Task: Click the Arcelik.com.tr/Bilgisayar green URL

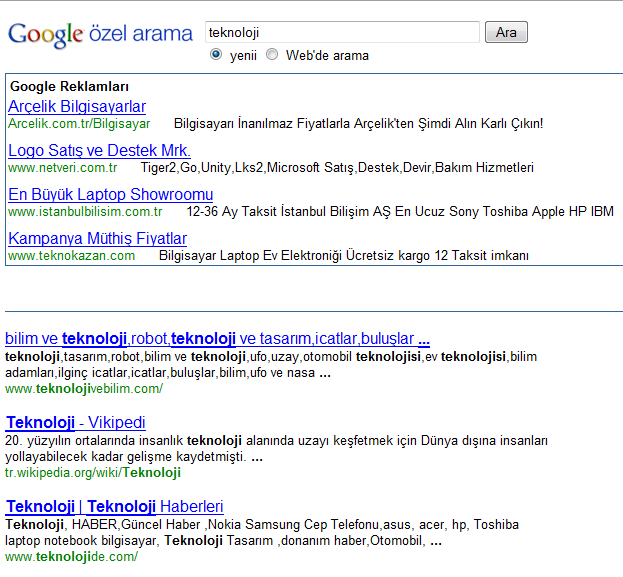Action: (x=79, y=124)
